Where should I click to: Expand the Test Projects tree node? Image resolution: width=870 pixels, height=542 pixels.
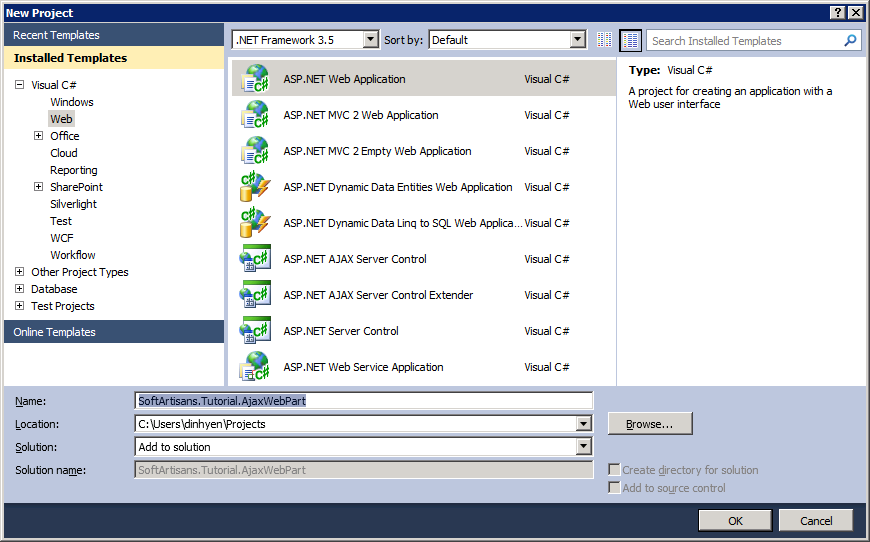coord(19,306)
